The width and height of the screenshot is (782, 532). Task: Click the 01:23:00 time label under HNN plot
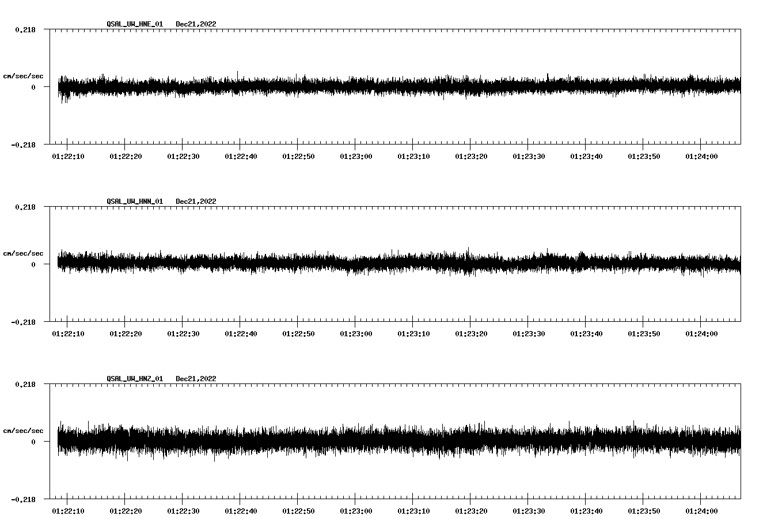tap(356, 333)
